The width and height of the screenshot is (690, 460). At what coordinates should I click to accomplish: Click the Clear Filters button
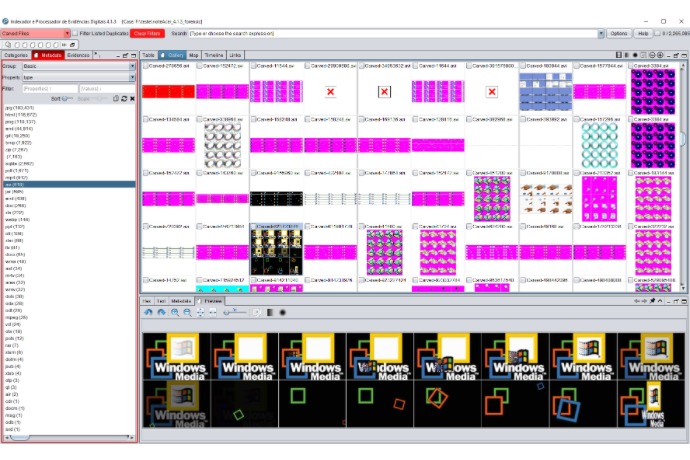tap(147, 33)
